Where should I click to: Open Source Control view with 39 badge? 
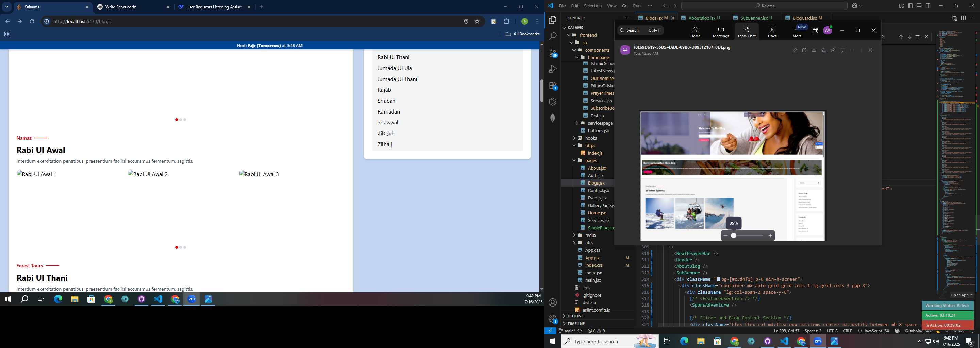click(x=552, y=53)
